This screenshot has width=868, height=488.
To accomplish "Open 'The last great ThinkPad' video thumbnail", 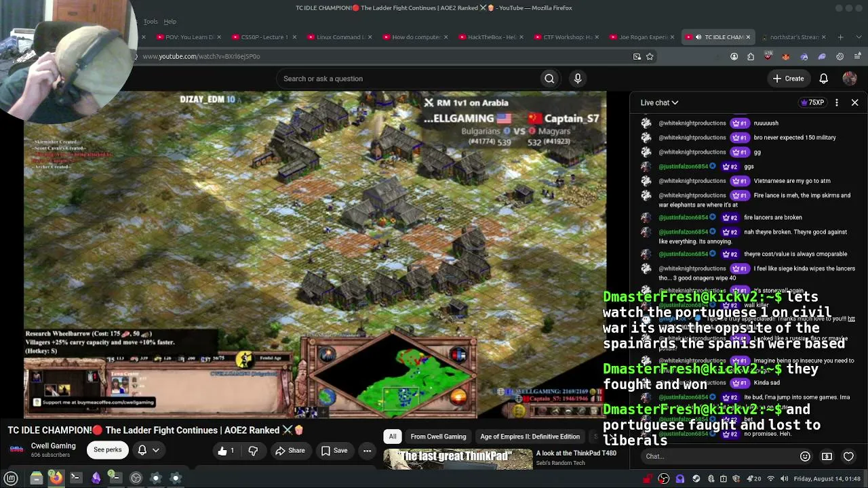I will tap(458, 460).
